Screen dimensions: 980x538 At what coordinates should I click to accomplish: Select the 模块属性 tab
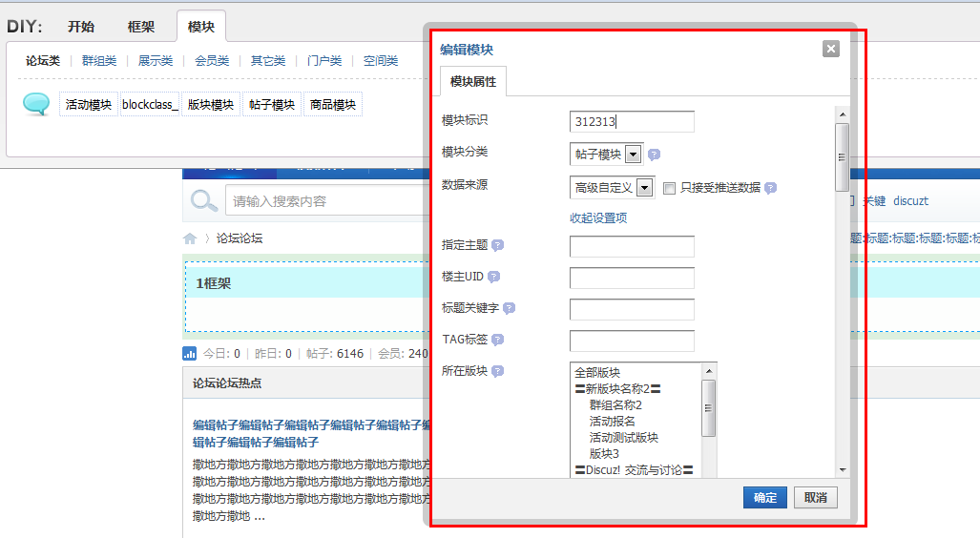coord(473,81)
